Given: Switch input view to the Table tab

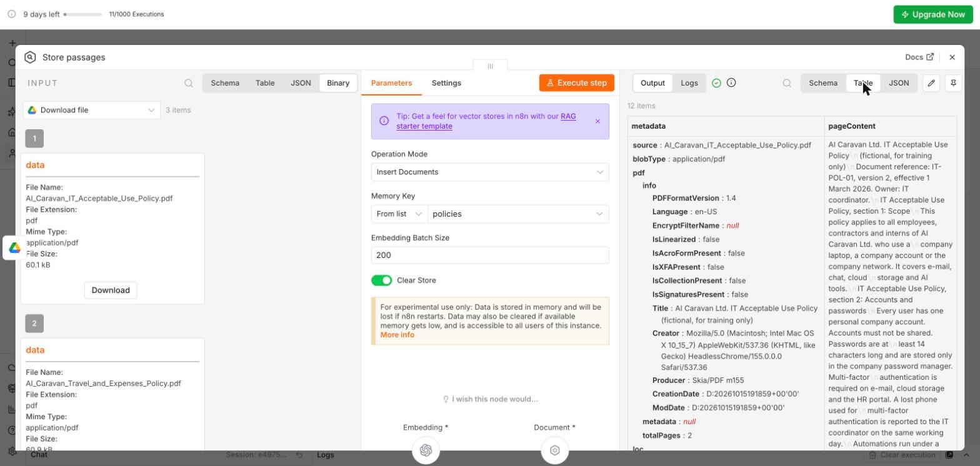Looking at the screenshot, I should pos(265,83).
